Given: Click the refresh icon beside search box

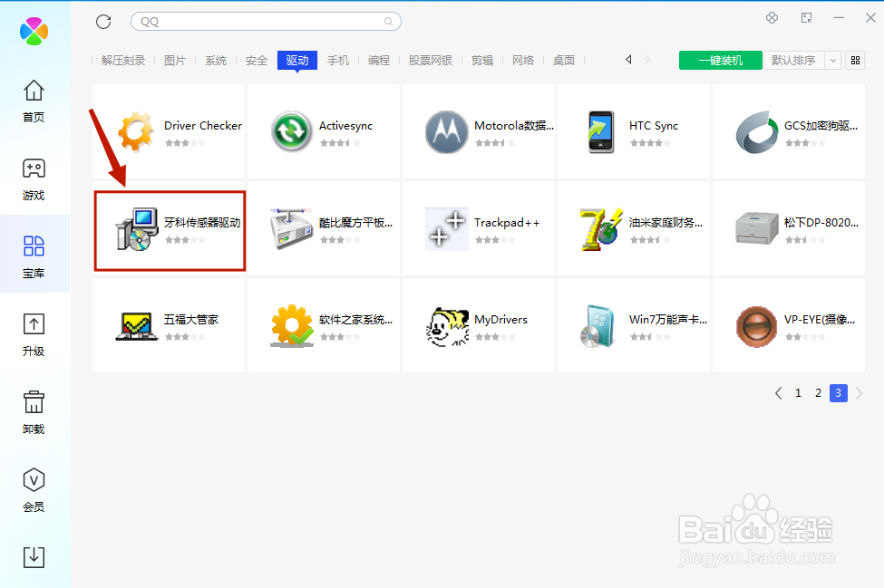Looking at the screenshot, I should coord(103,22).
